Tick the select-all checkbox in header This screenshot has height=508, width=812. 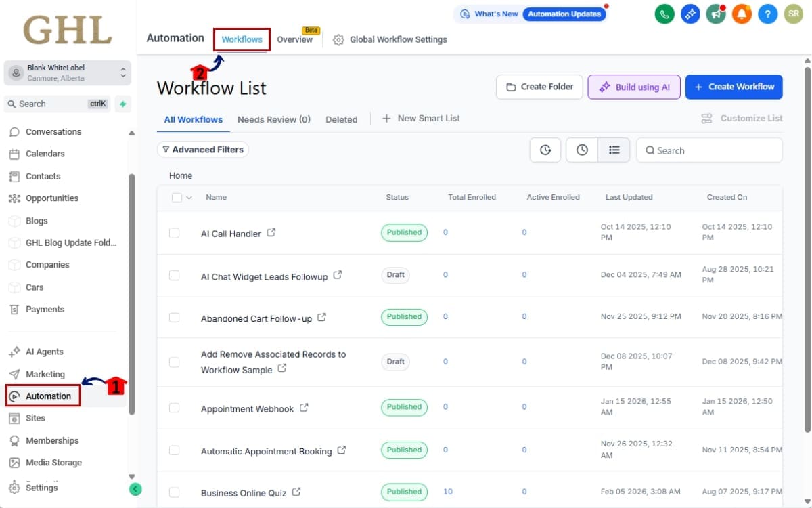177,198
